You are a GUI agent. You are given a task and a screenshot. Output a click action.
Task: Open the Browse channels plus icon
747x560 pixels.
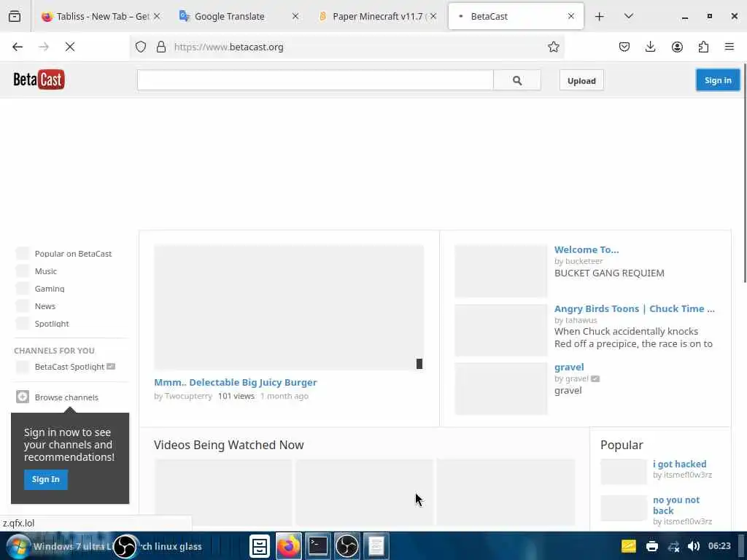tap(23, 397)
